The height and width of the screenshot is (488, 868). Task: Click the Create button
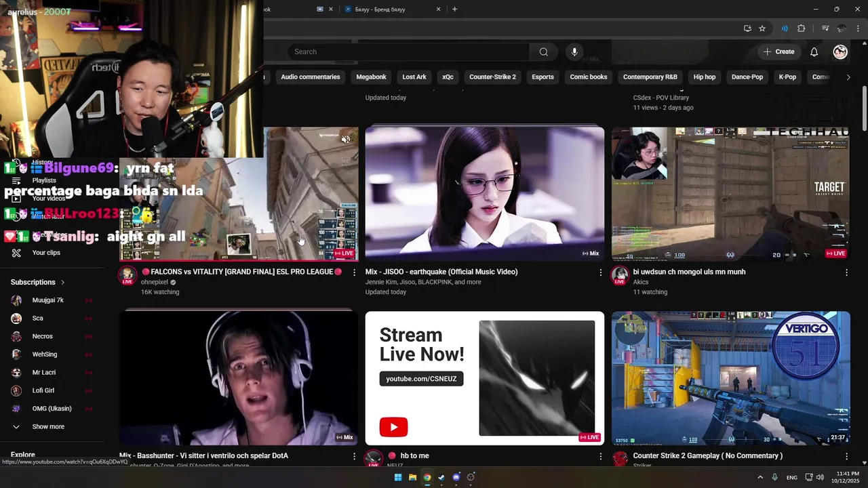(778, 52)
